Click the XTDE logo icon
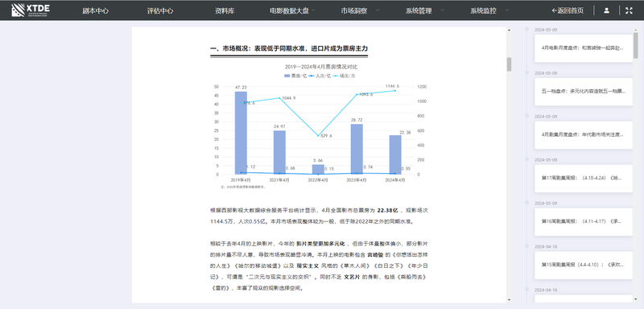The image size is (644, 309). point(18,10)
